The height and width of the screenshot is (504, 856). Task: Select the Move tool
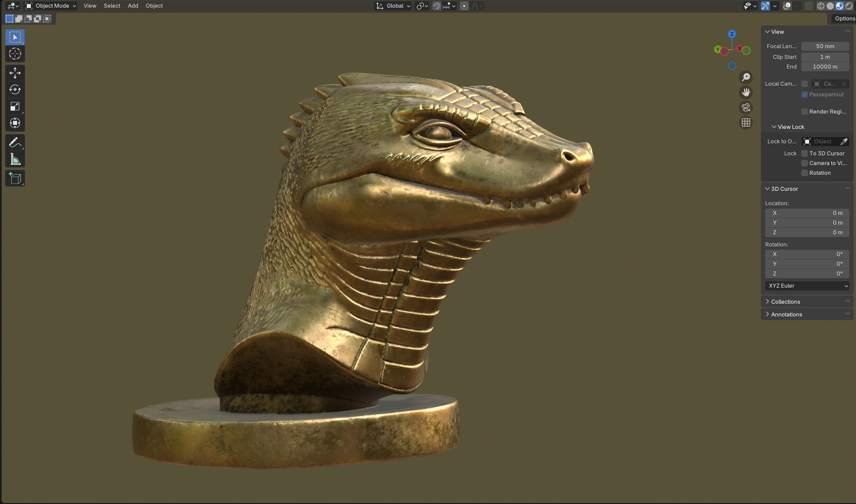(x=15, y=73)
